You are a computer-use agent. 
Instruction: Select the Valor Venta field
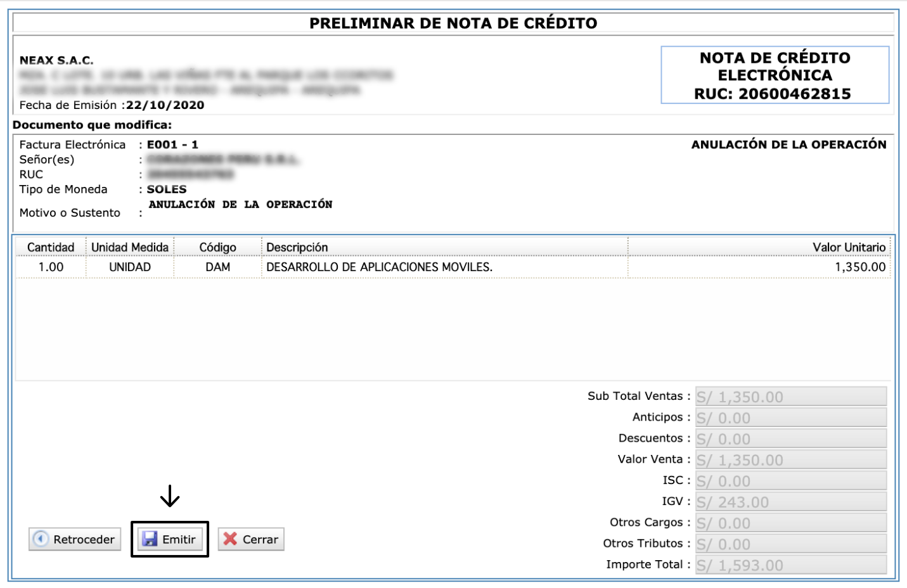click(x=790, y=459)
